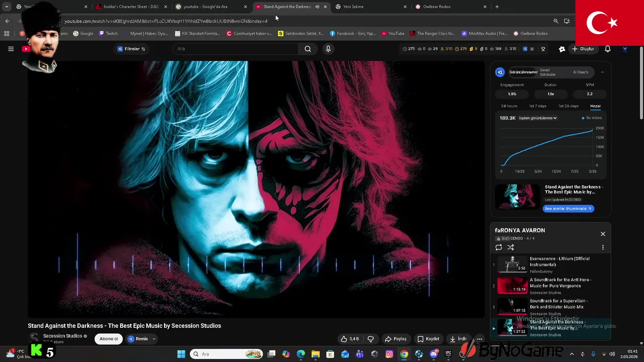
Task: Click the zoom magnifier icon in address bar
Action: pos(555,21)
